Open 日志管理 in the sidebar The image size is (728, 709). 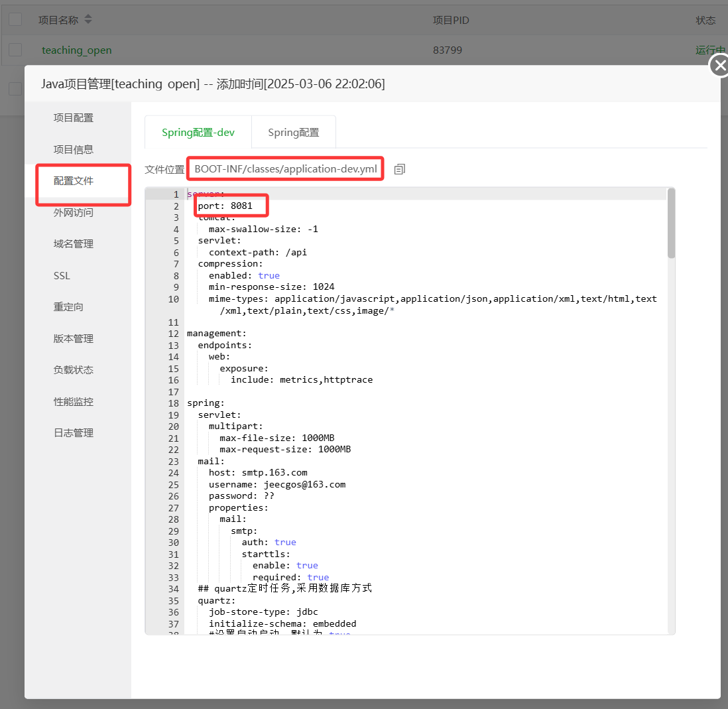(x=74, y=432)
